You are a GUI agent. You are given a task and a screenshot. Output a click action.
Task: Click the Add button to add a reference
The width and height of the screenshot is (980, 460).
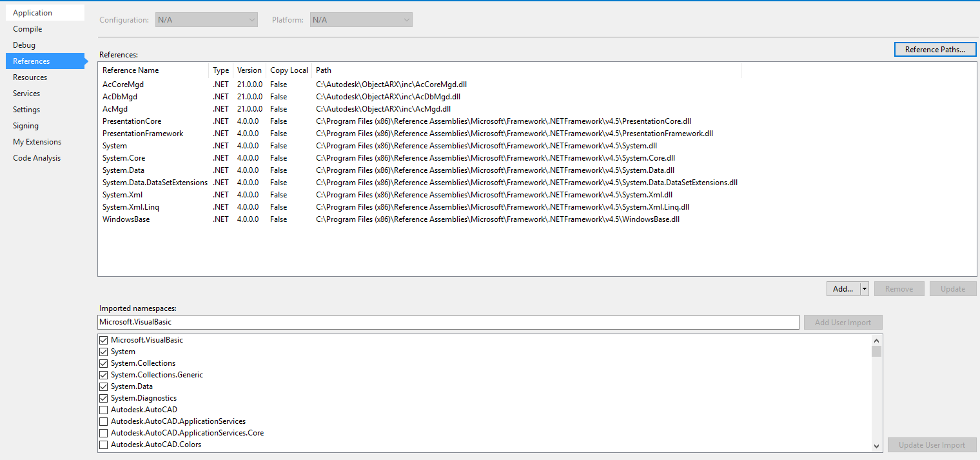842,288
